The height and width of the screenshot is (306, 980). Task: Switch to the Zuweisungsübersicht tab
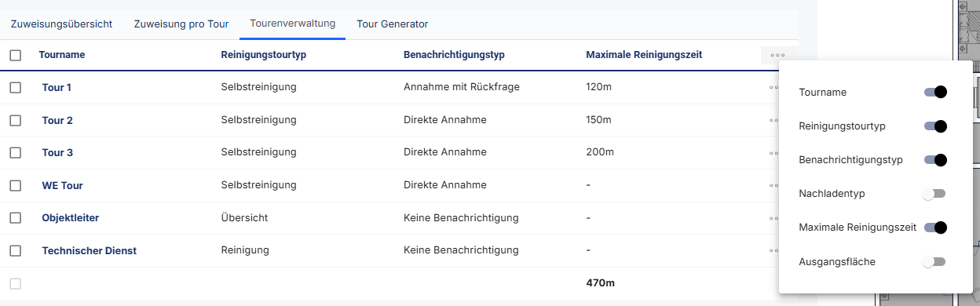point(61,24)
